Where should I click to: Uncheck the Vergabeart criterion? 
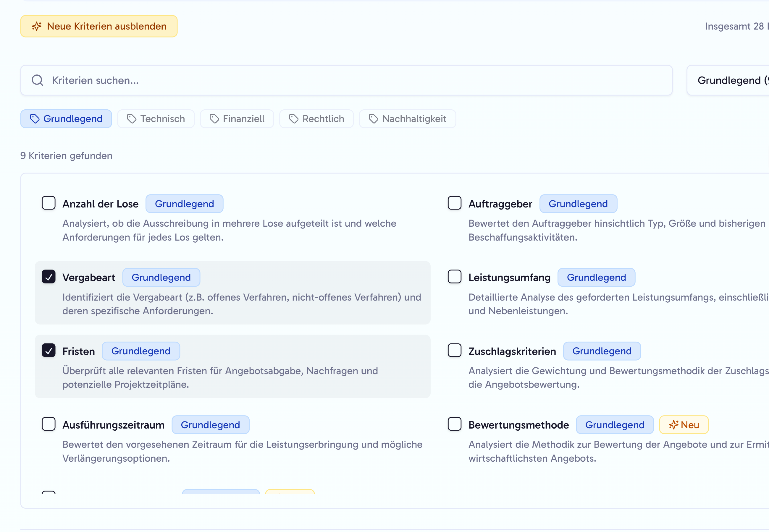click(x=49, y=277)
